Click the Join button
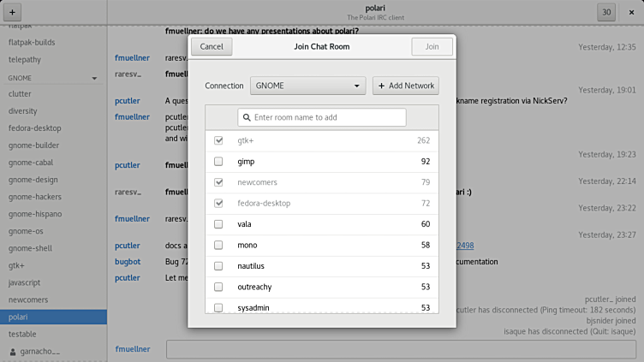Screen dimensions: 644x362 pyautogui.click(x=432, y=46)
